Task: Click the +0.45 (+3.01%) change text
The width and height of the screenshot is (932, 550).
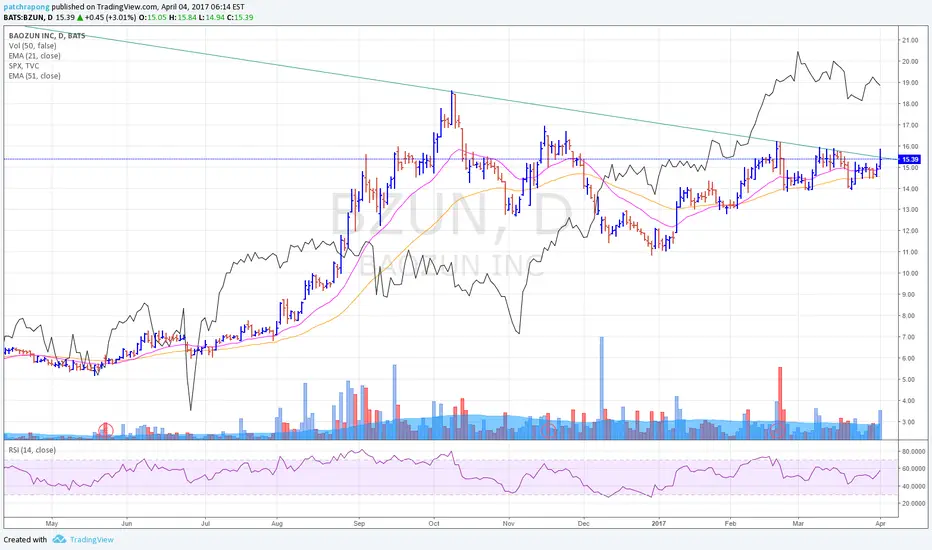Action: [111, 17]
